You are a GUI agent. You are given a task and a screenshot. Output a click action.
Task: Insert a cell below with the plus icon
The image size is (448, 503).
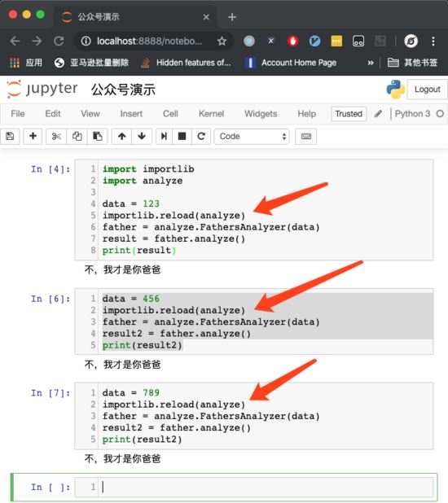tap(33, 137)
